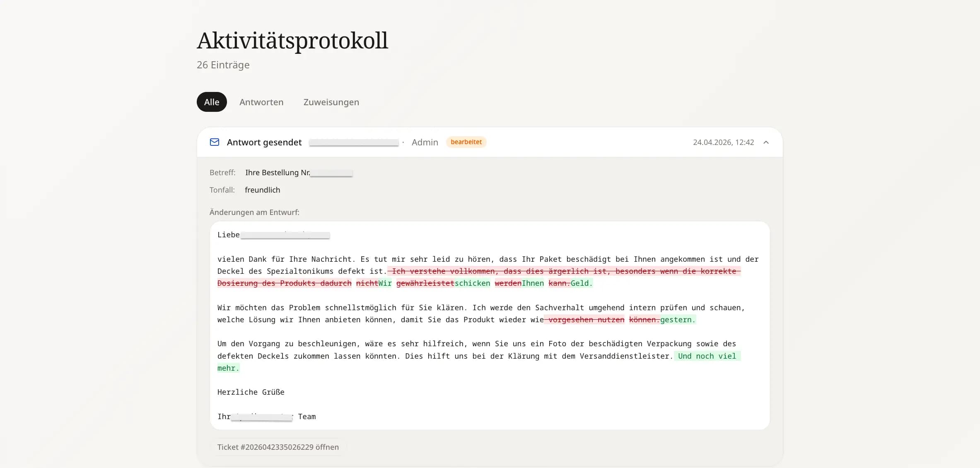Viewport: 980px width, 468px height.
Task: Click the tone value "freundlich"
Action: pos(262,190)
